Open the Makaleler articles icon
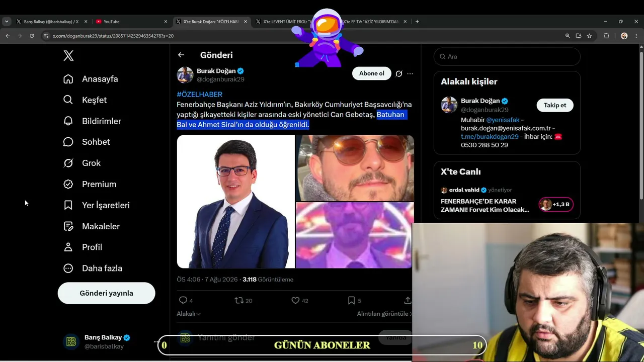The height and width of the screenshot is (362, 644). click(68, 226)
